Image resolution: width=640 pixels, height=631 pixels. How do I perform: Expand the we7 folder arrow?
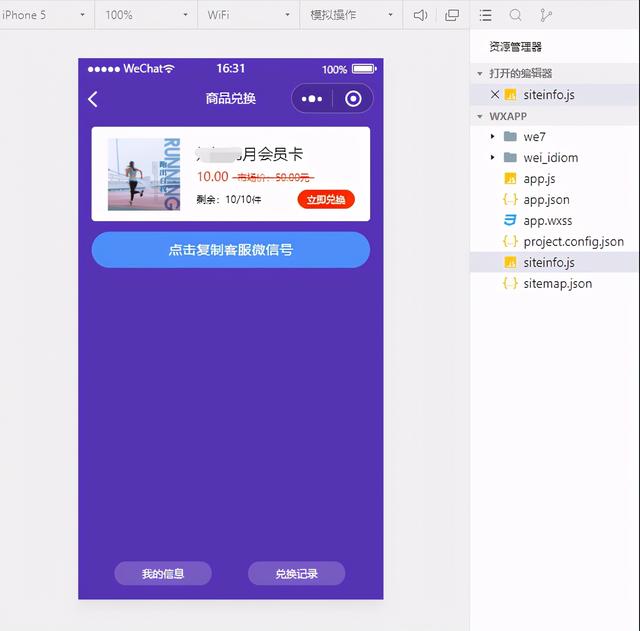coord(493,136)
